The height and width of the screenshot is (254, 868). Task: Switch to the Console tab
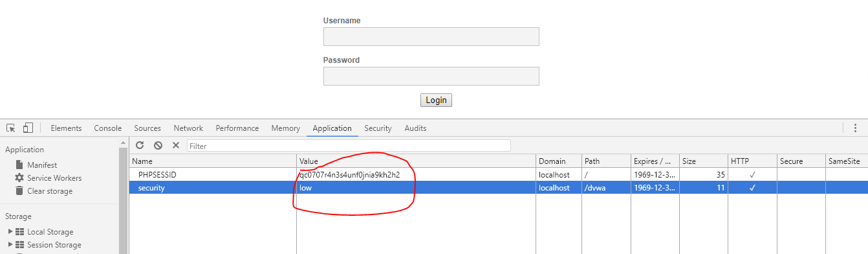coord(108,128)
